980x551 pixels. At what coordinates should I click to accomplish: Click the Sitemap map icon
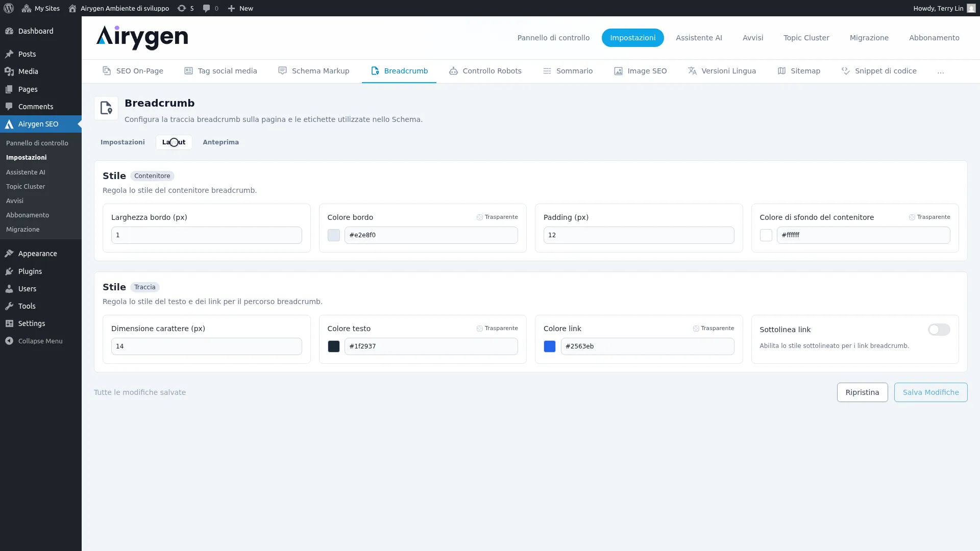coord(781,71)
